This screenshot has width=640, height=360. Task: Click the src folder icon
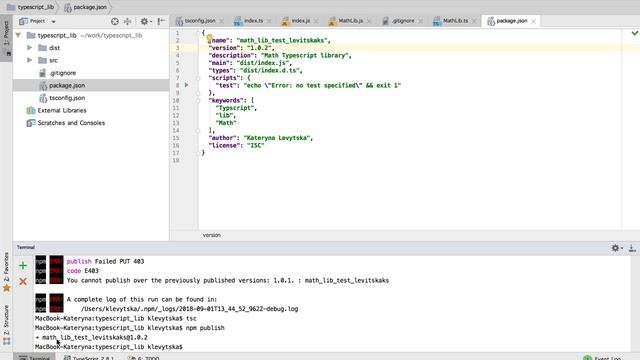click(42, 60)
